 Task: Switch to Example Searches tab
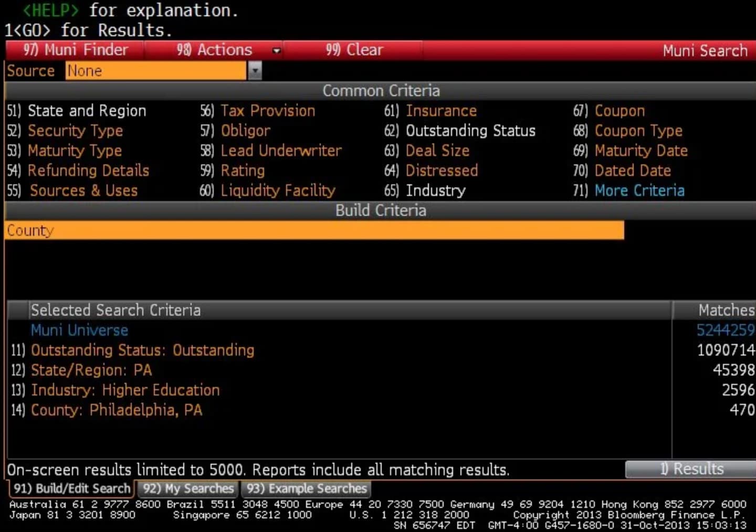[x=306, y=489]
